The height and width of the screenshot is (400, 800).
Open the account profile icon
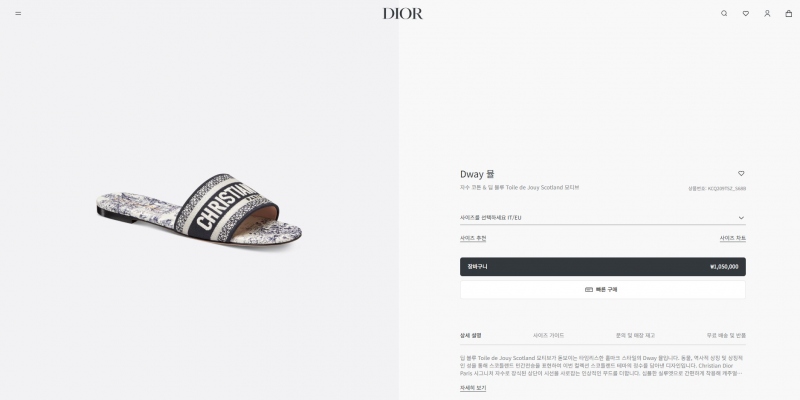[x=767, y=14]
